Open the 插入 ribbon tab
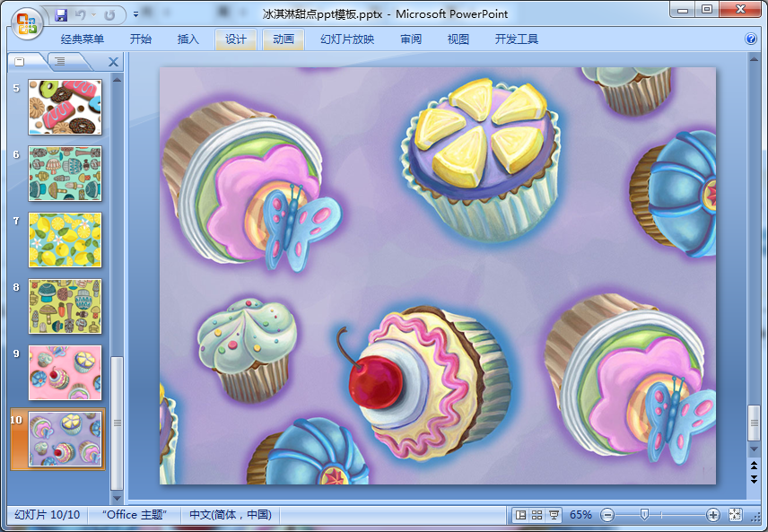 pos(188,39)
